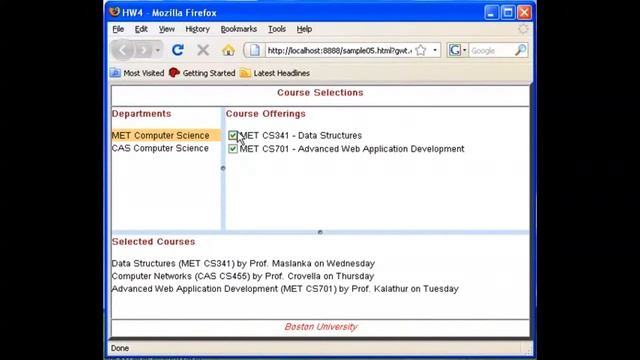Click the activity throbber icon in menu bar

[x=523, y=29]
